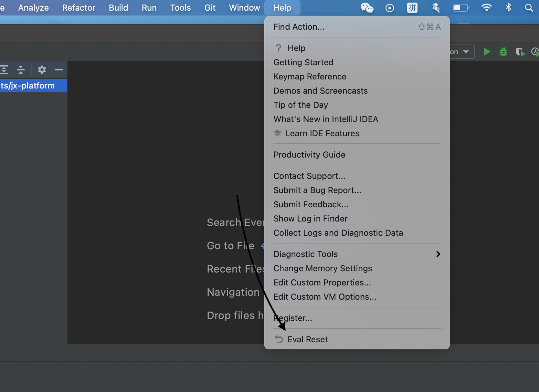Close the Help menu in menu bar
This screenshot has height=392, width=539.
click(282, 8)
